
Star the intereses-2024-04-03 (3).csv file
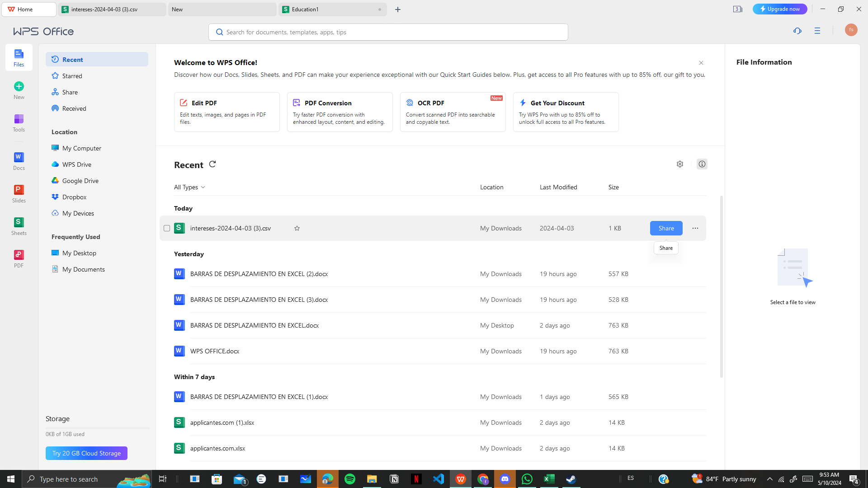pyautogui.click(x=297, y=228)
